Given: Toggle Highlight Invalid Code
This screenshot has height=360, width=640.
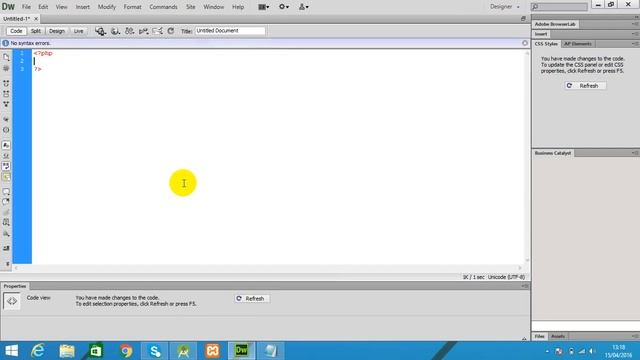Looking at the screenshot, I should tap(6, 156).
